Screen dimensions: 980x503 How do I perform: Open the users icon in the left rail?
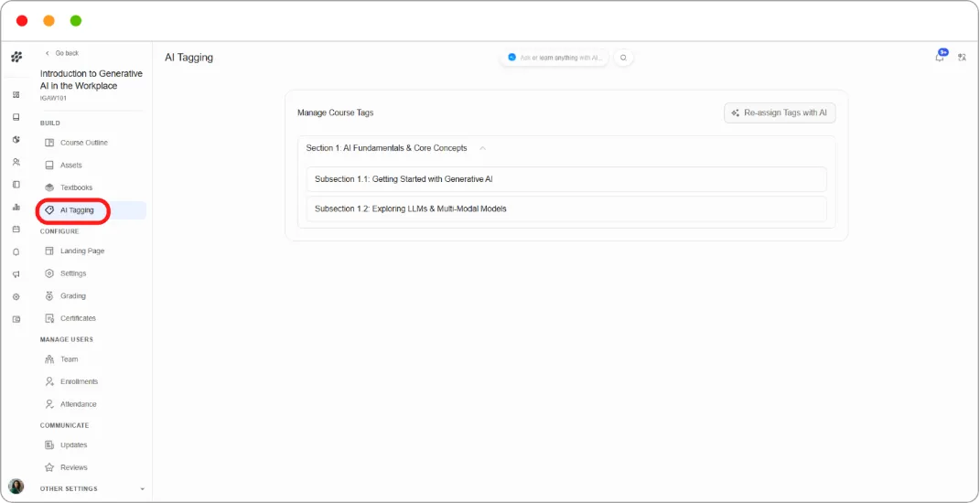pos(16,162)
